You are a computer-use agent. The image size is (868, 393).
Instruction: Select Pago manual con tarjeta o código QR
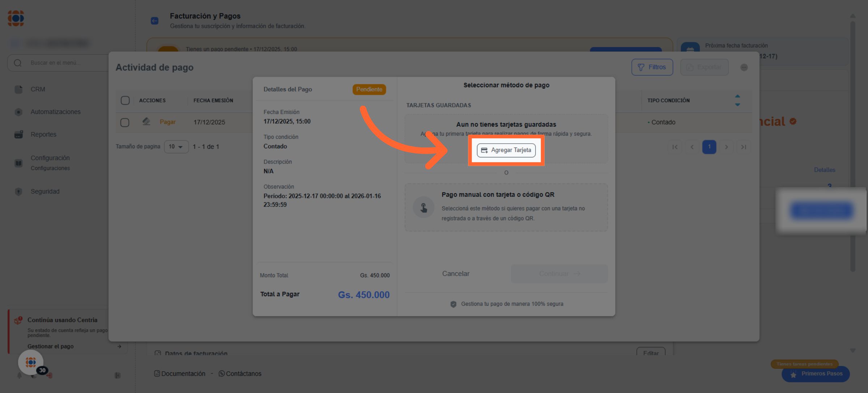[506, 207]
